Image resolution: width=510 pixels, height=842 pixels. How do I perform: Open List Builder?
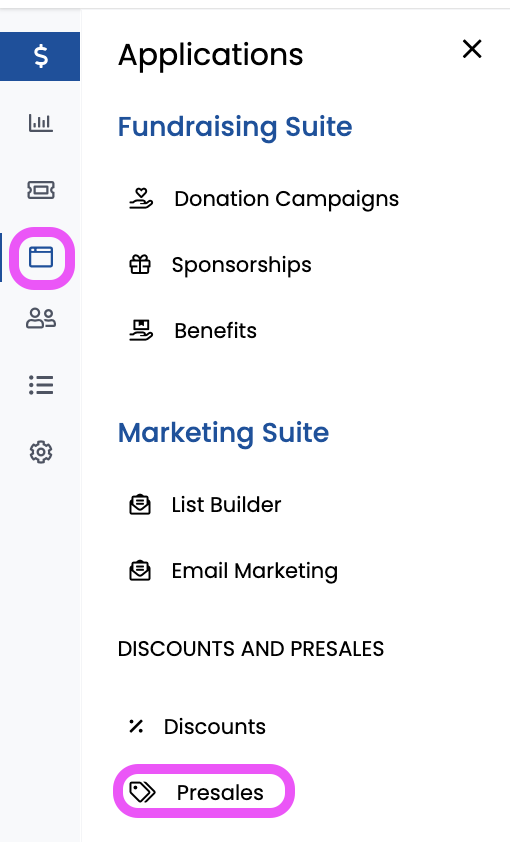coord(205,505)
